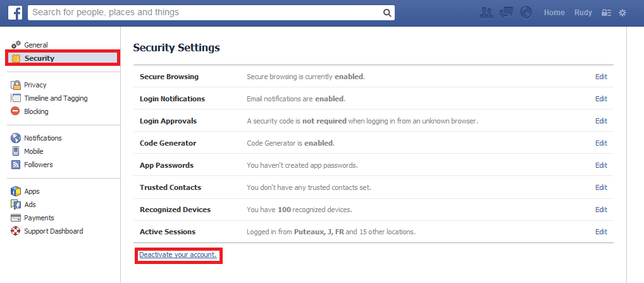
Task: Go to Home in top bar
Action: click(x=554, y=13)
